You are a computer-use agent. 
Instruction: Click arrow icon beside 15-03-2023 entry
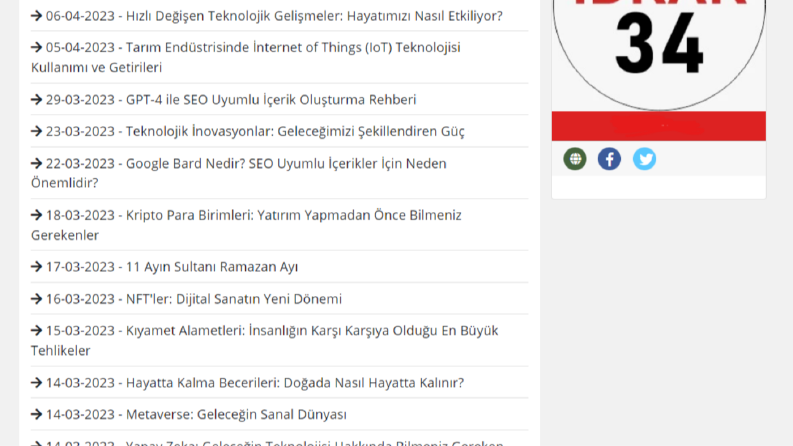(36, 330)
